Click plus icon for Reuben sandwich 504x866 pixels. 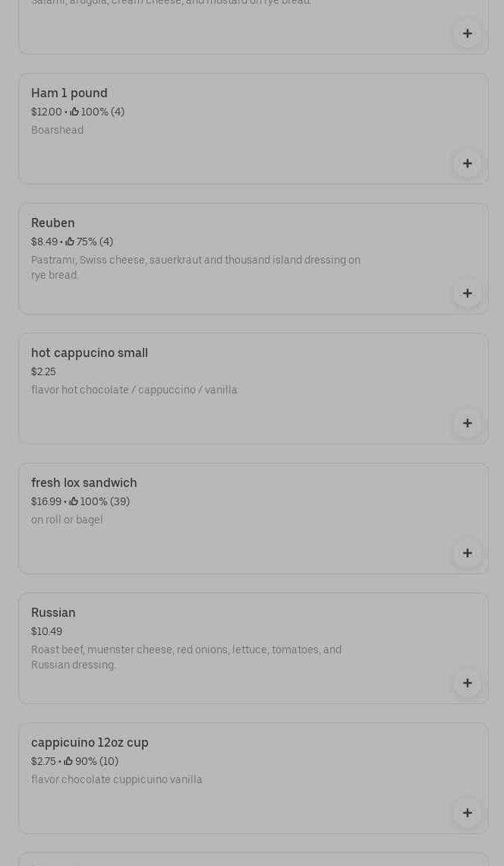(x=468, y=293)
